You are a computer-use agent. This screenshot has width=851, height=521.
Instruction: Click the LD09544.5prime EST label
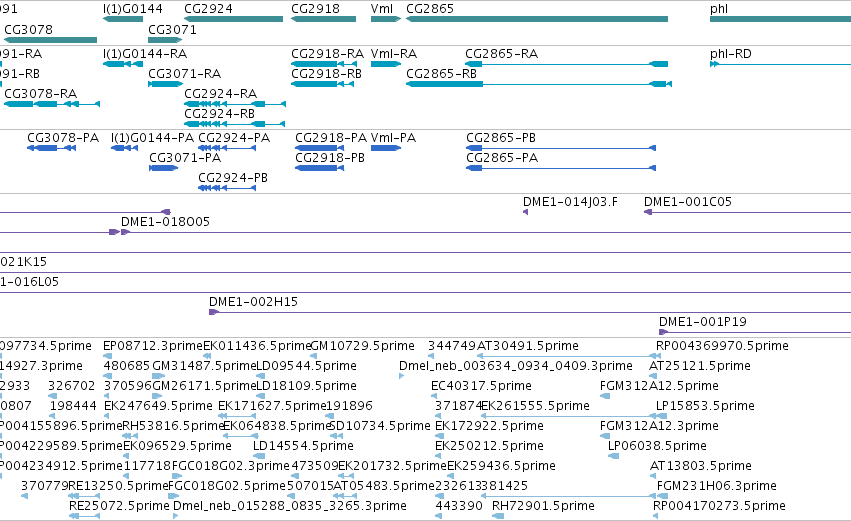tap(306, 366)
